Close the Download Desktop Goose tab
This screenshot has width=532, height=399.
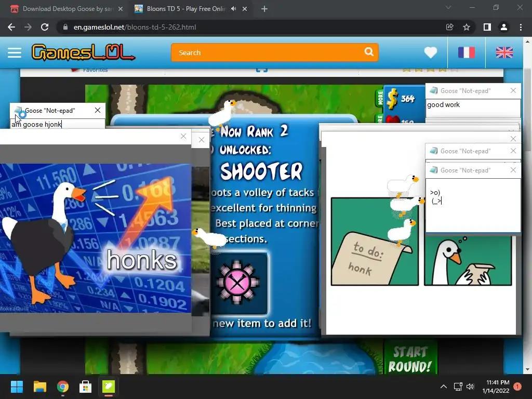point(121,9)
